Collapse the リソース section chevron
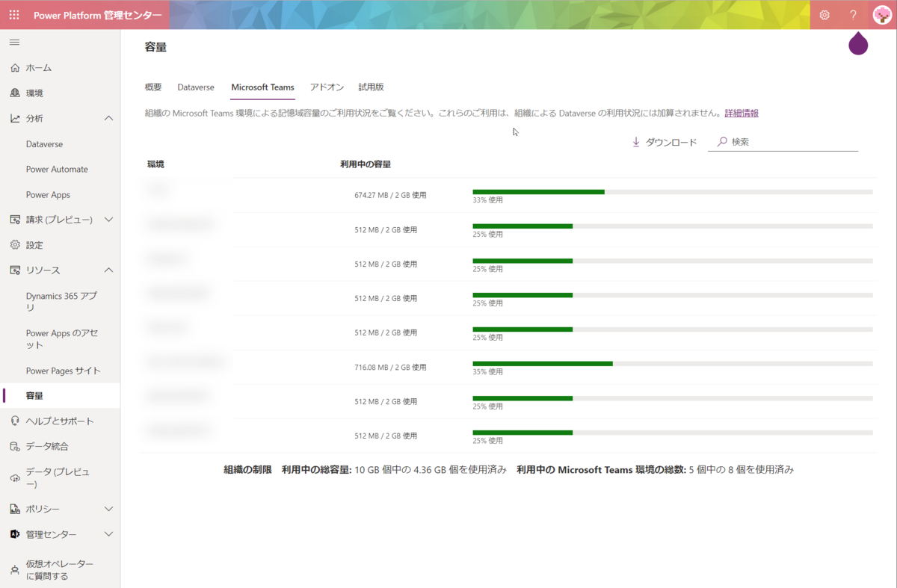897x588 pixels. [108, 270]
